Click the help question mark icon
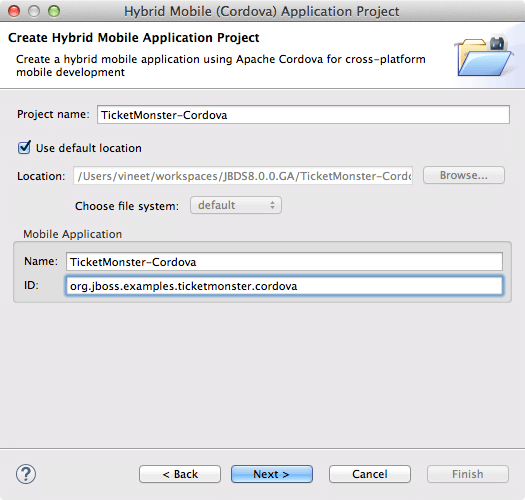Screen dimensions: 525x500 coord(26,474)
